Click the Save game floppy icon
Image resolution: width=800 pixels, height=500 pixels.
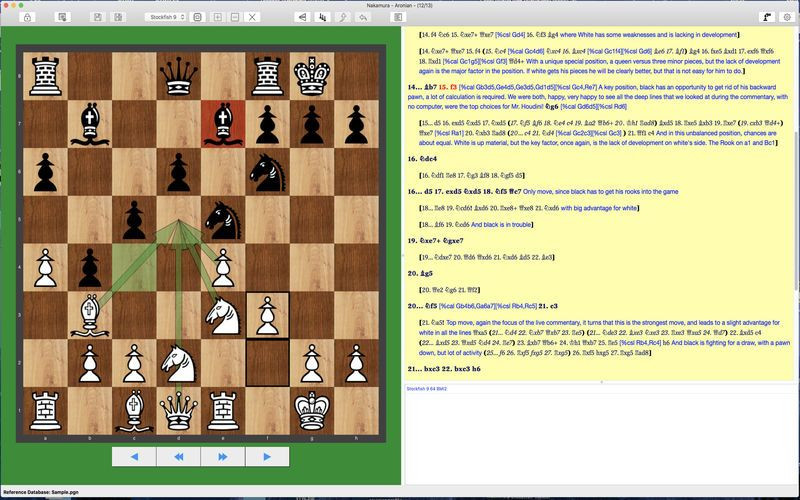click(97, 17)
